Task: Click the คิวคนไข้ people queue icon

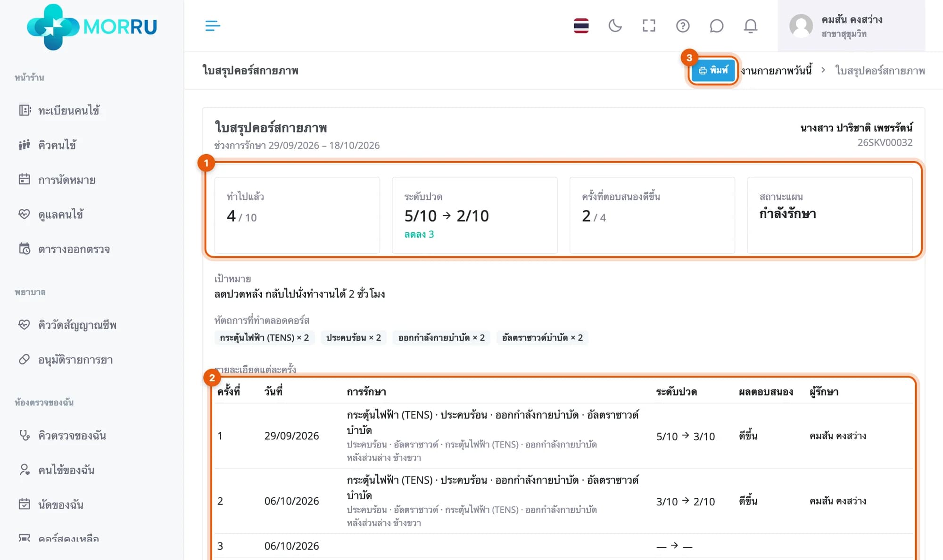Action: [25, 145]
